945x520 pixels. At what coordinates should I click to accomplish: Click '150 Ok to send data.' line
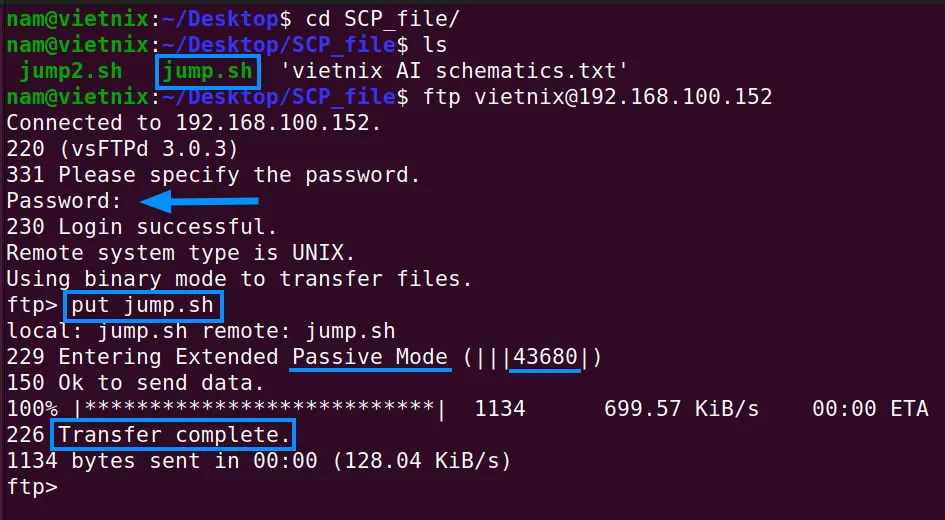pos(136,383)
